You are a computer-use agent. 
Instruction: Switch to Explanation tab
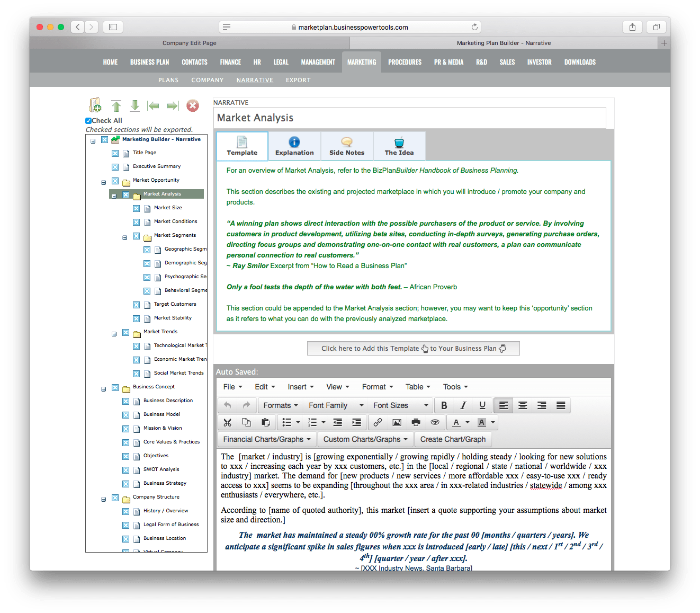tap(294, 146)
